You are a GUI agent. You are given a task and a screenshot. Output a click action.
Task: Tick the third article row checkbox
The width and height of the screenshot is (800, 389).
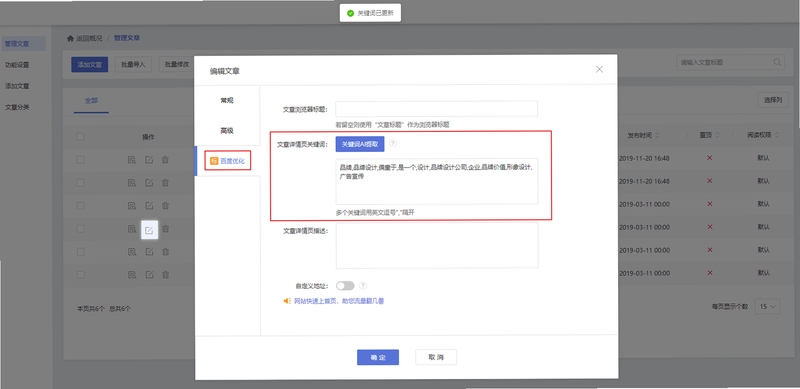[80, 205]
